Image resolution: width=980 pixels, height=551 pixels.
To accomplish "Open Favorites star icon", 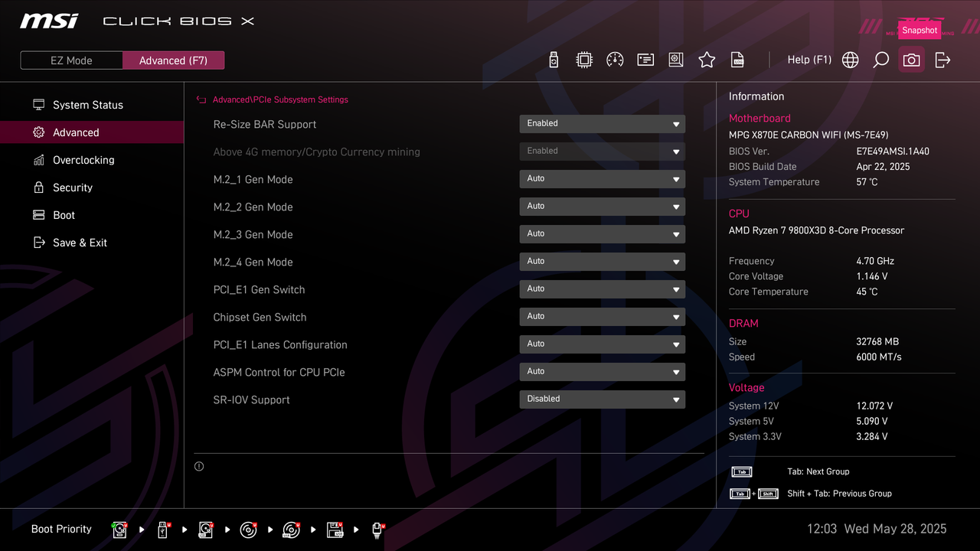I will pyautogui.click(x=707, y=60).
